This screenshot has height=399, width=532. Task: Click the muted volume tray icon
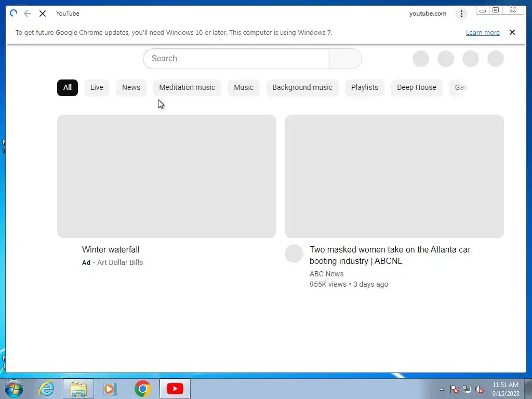[480, 389]
